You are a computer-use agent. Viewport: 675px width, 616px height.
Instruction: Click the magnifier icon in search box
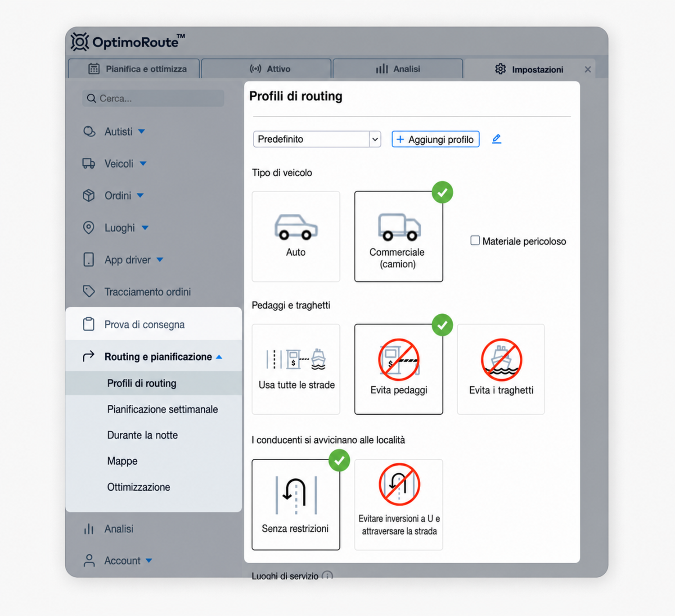click(91, 98)
